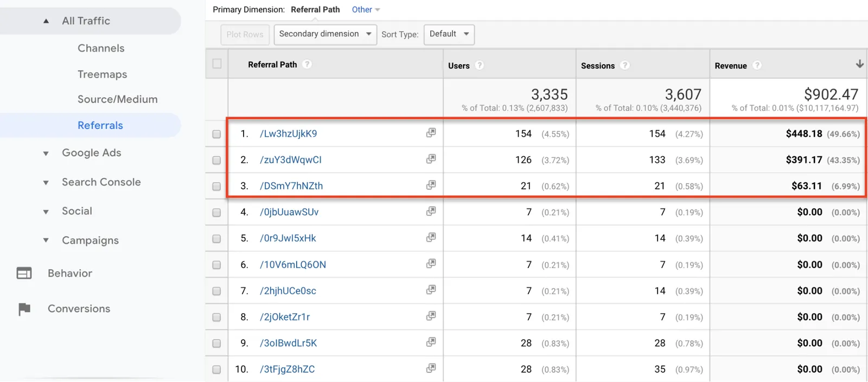Viewport: 868px width, 382px height.
Task: Open external link icon for /3tFjgZ8hZC
Action: (x=431, y=368)
